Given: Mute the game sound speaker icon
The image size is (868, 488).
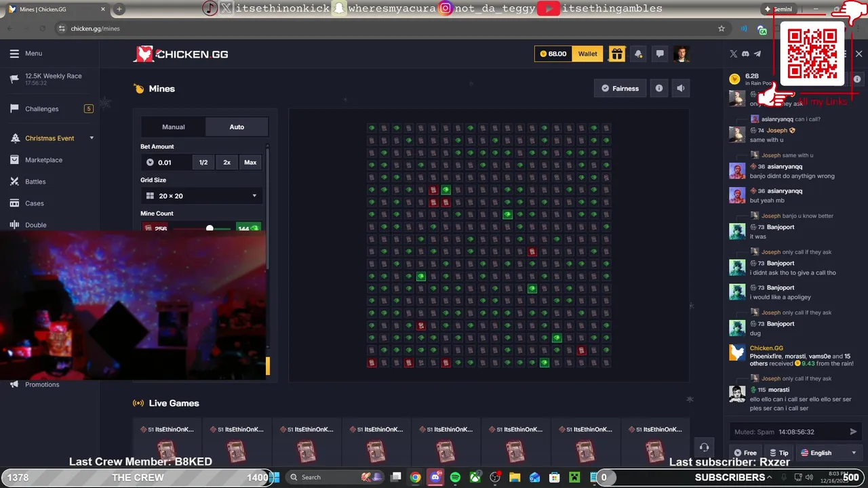Looking at the screenshot, I should (681, 88).
